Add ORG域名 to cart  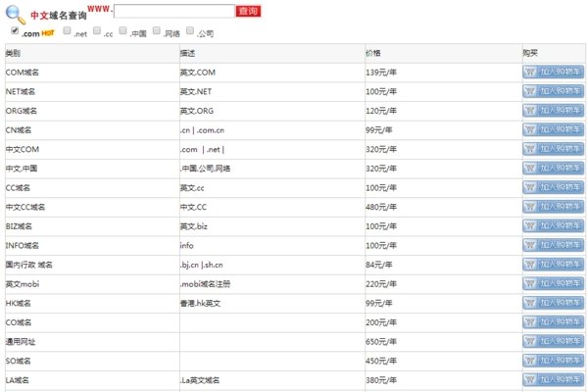point(553,111)
